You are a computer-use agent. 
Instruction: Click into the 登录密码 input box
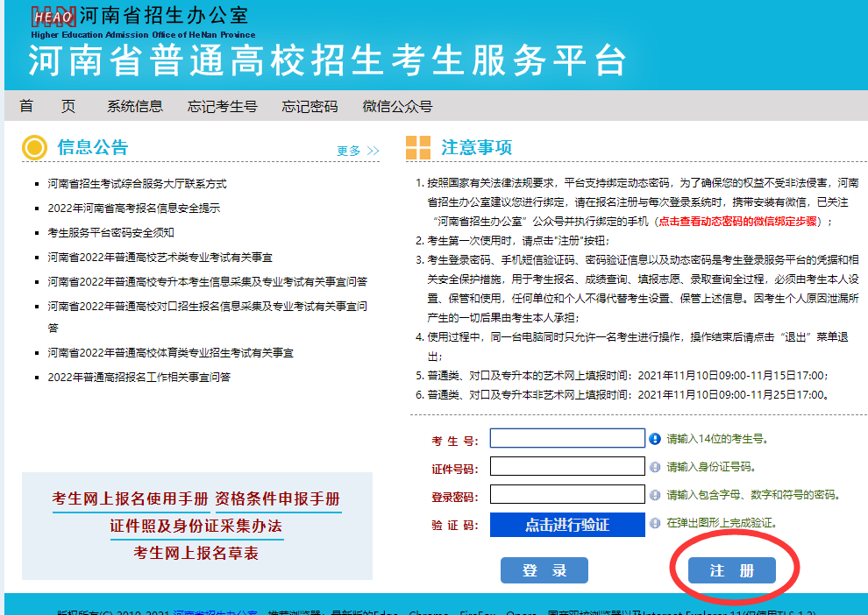[567, 494]
